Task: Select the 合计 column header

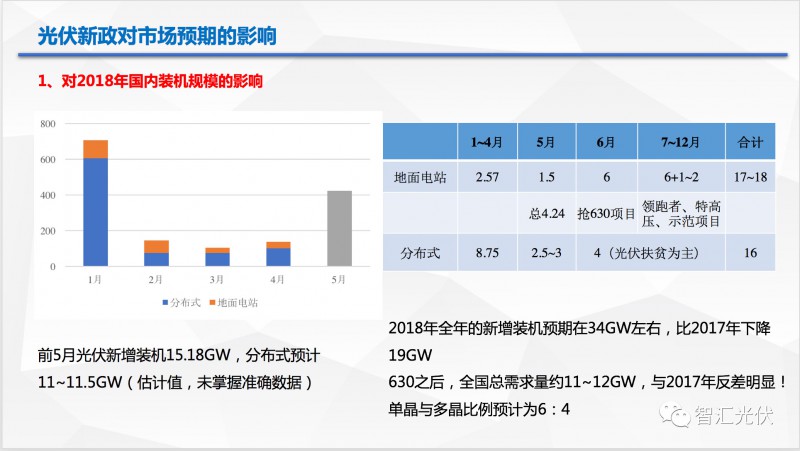Action: click(749, 142)
